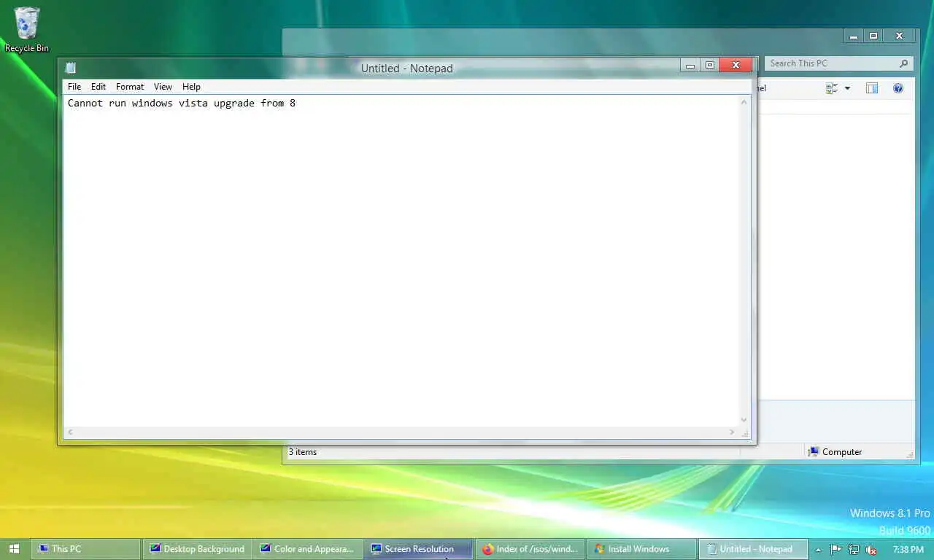Open the View menu in Notepad
The image size is (934, 560).
tap(163, 86)
